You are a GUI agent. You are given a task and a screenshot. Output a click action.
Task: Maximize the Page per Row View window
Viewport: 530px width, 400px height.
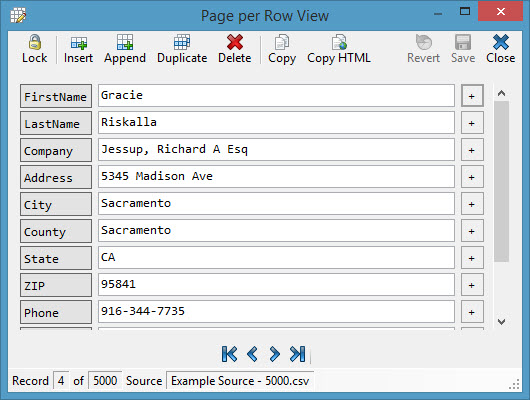pyautogui.click(x=465, y=11)
